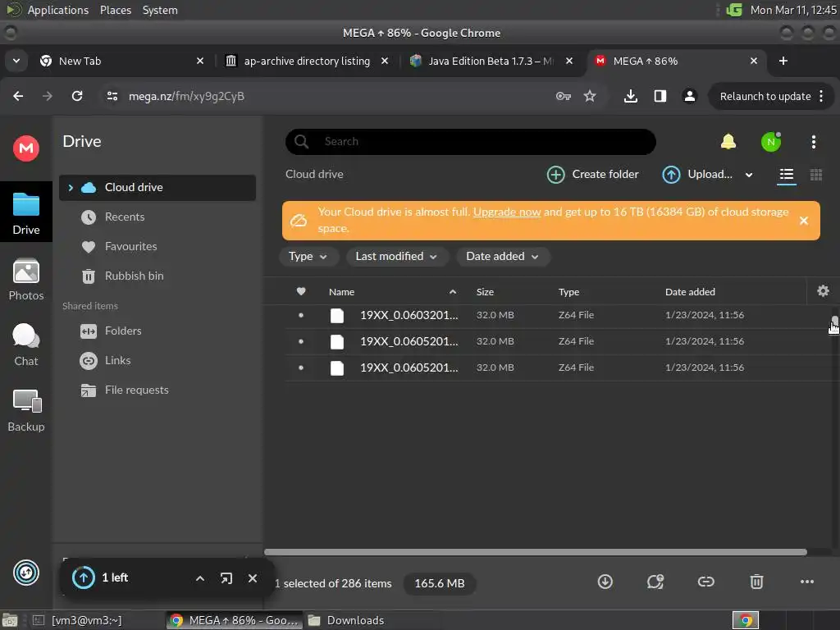Image resolution: width=840 pixels, height=630 pixels.
Task: Open the Backup section
Action: coord(25,411)
